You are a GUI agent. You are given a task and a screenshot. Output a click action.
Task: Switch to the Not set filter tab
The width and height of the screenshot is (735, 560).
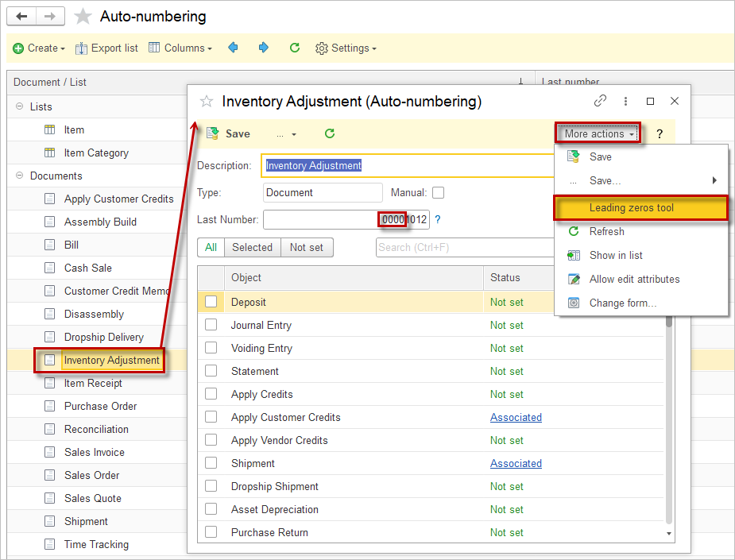(306, 247)
